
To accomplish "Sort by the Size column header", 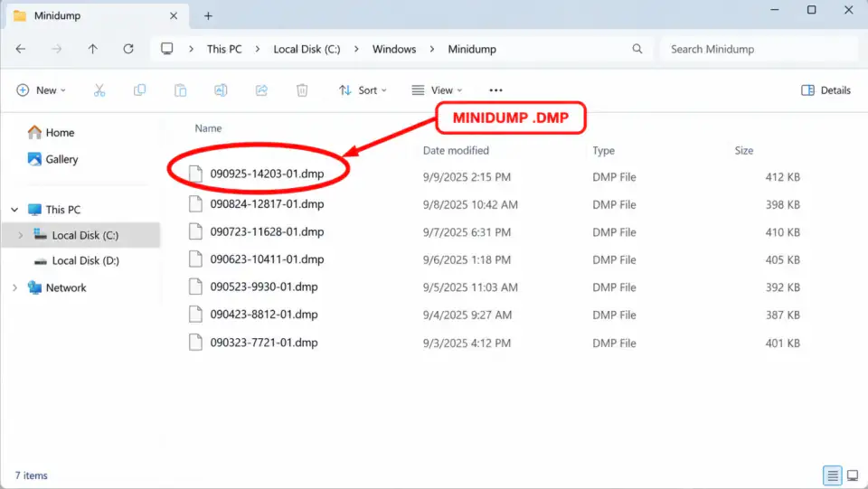I will [x=743, y=150].
